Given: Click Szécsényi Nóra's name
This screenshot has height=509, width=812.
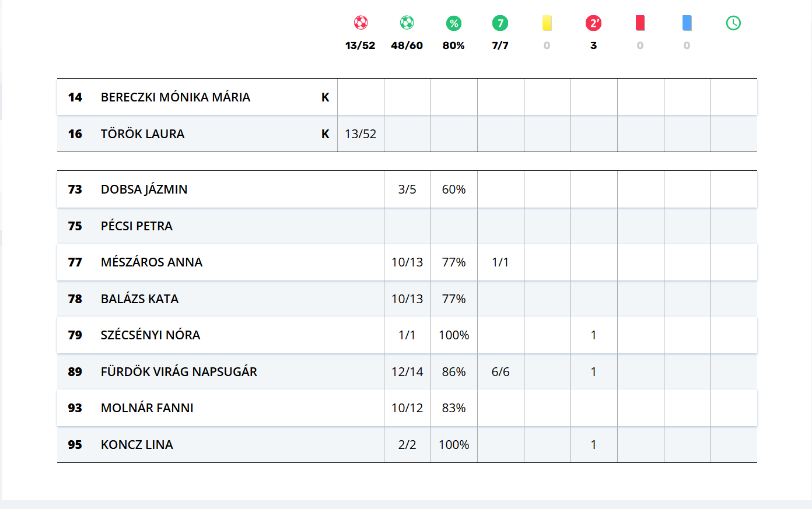Looking at the screenshot, I should pos(150,335).
